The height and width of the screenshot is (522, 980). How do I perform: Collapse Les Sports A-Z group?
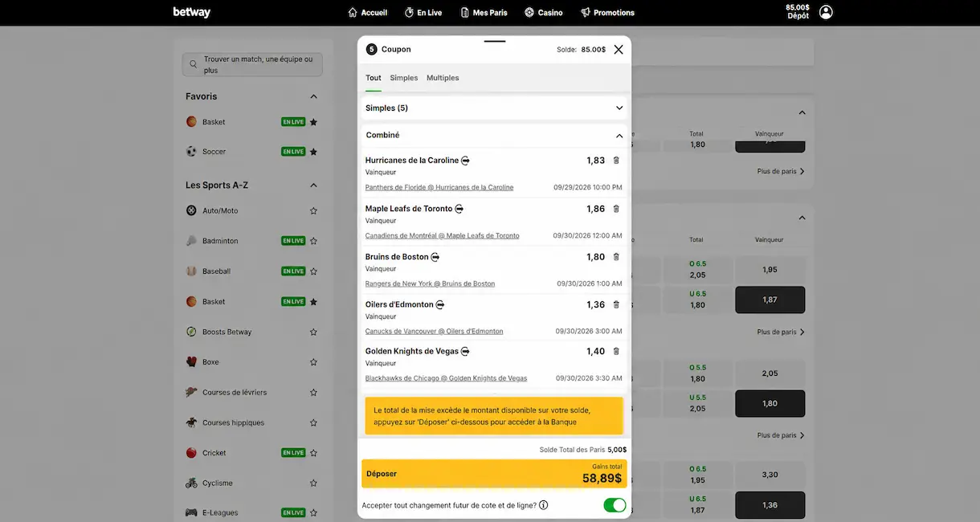(x=313, y=186)
